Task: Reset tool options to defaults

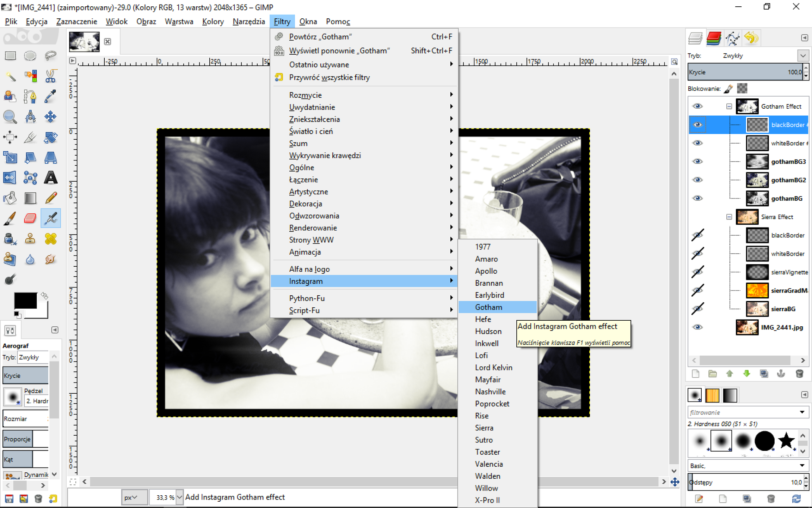Action: click(x=53, y=498)
